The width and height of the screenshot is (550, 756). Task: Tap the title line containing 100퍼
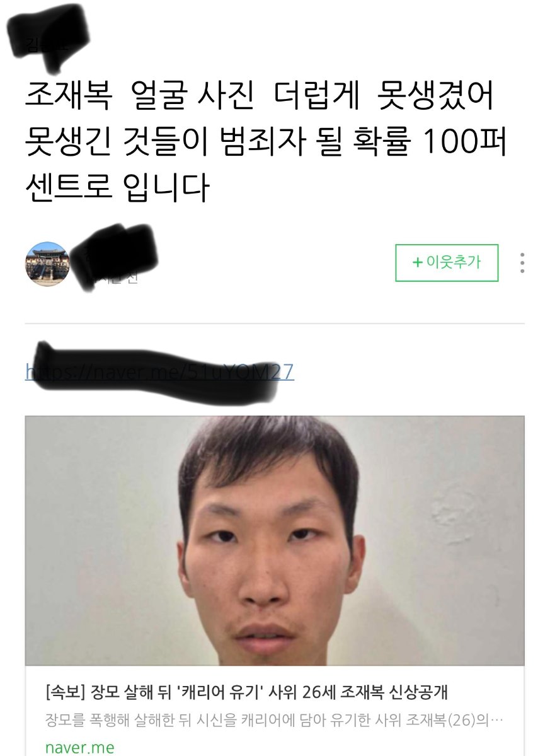(265, 141)
